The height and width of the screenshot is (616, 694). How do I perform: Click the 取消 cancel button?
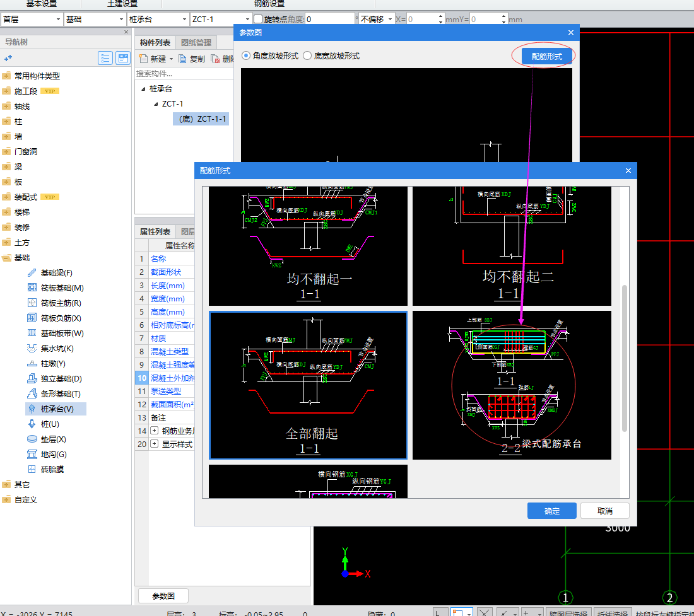(x=604, y=511)
